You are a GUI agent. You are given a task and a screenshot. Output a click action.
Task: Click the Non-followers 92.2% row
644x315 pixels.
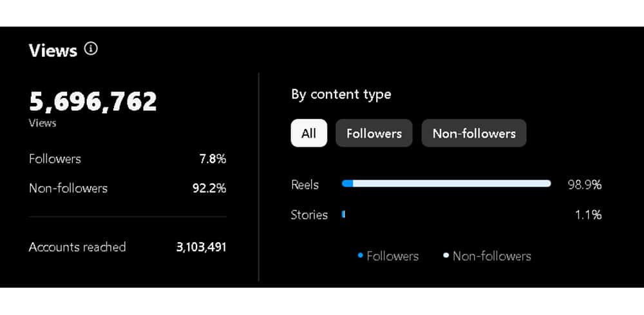click(128, 189)
